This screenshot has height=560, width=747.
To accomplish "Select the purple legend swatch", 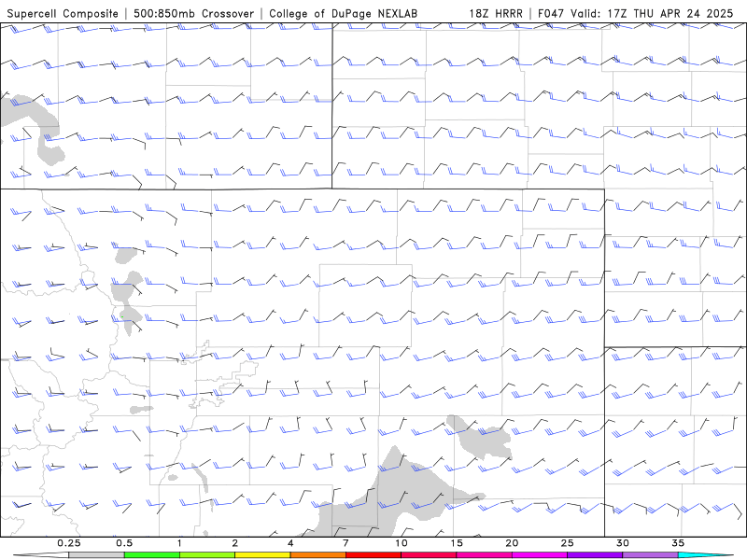I will coord(595,555).
